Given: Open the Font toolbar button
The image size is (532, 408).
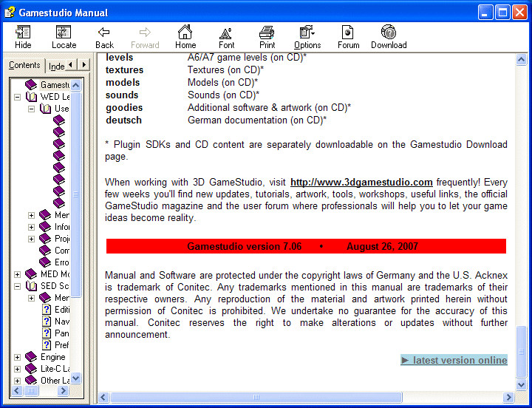Looking at the screenshot, I should (x=226, y=37).
